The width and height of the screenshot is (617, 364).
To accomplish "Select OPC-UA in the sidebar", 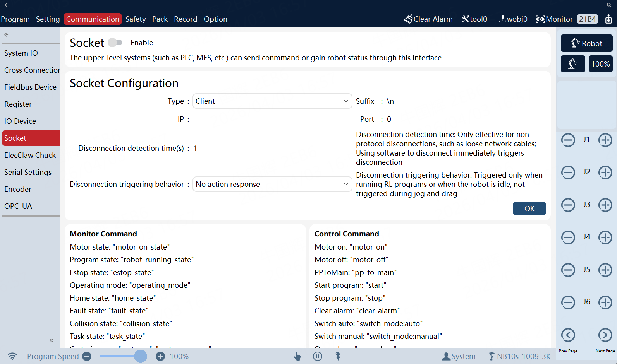I will pos(18,206).
